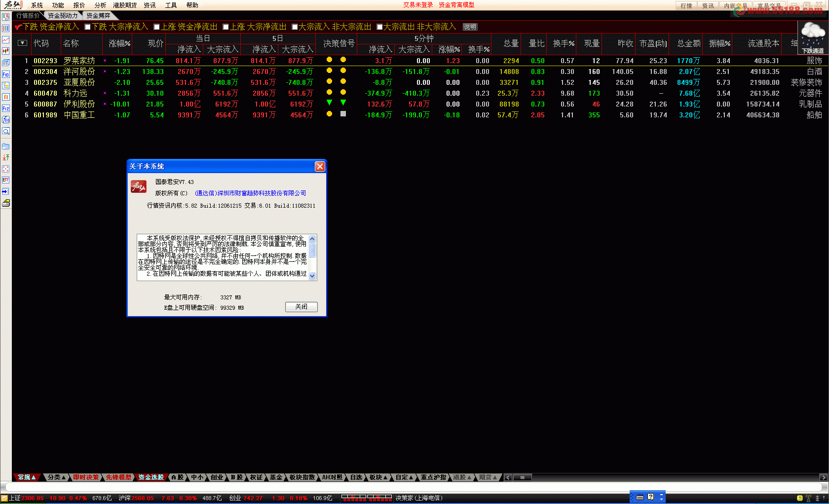Click the red logo in About dialog

tap(139, 187)
